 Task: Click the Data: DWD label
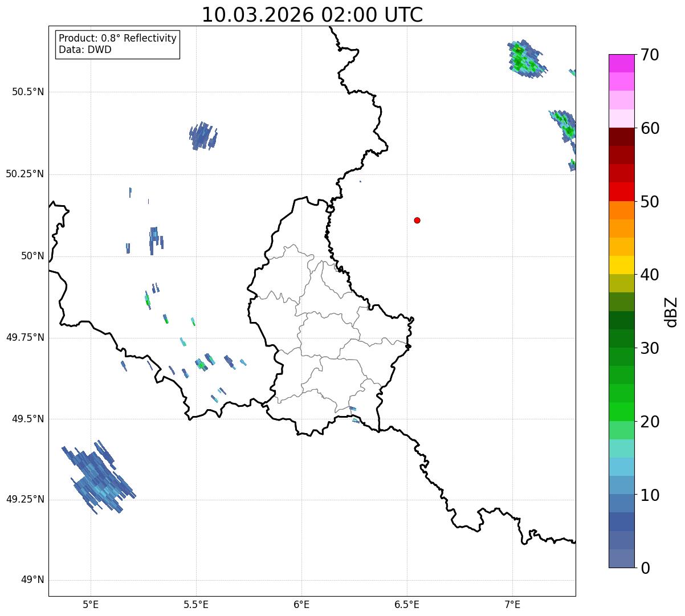85,50
